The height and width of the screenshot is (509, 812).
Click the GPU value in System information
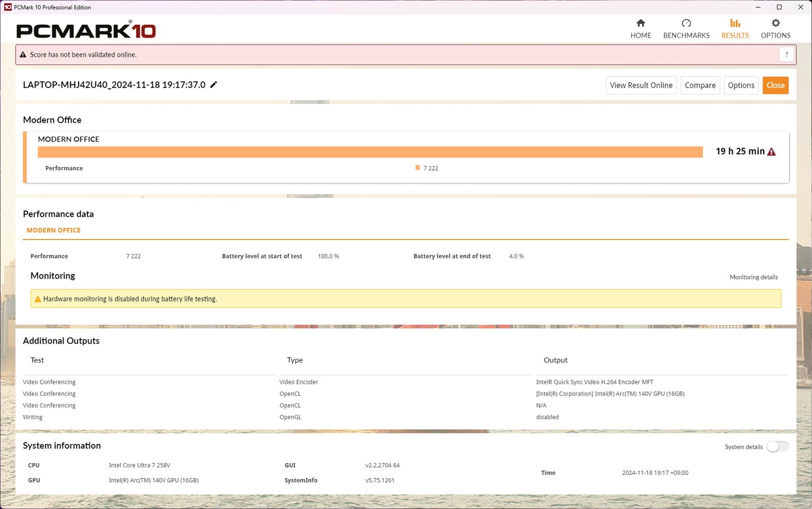(x=153, y=480)
